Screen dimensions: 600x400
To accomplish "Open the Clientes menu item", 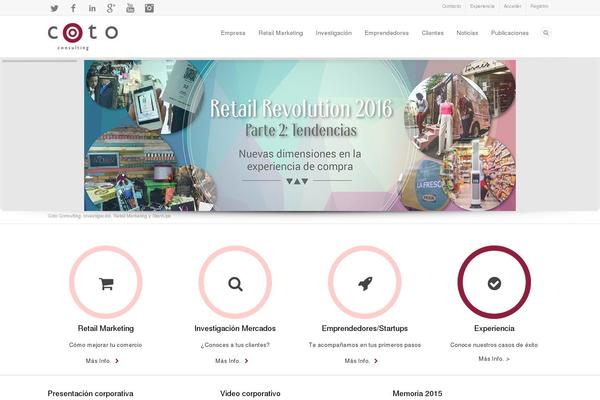I will point(433,33).
